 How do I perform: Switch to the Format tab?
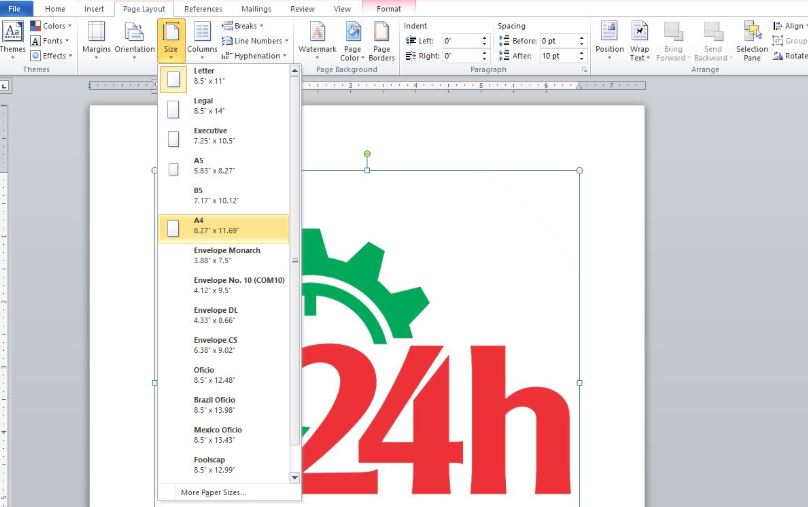click(389, 9)
